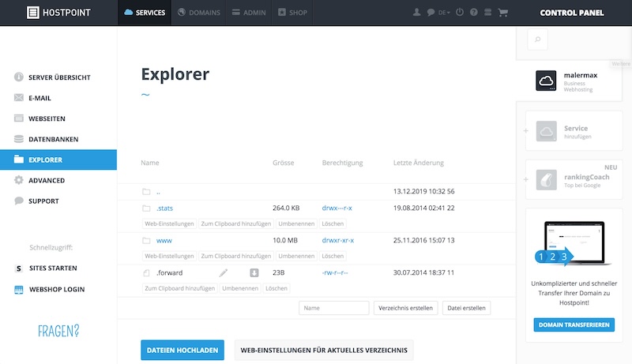Select Explorer in sidebar

click(58, 159)
